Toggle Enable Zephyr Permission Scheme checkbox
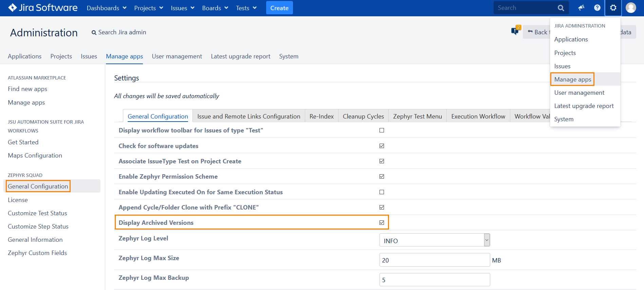 click(x=382, y=177)
